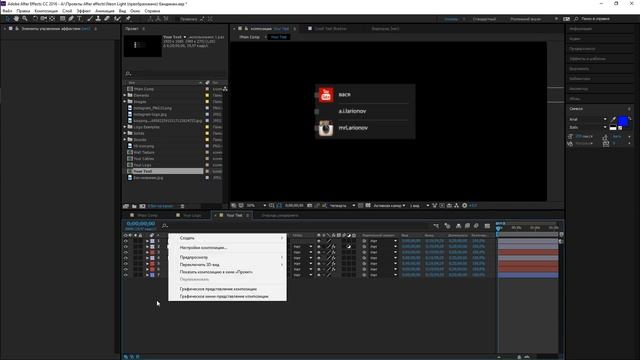Click the Project panel thumbnail preview

click(x=143, y=46)
